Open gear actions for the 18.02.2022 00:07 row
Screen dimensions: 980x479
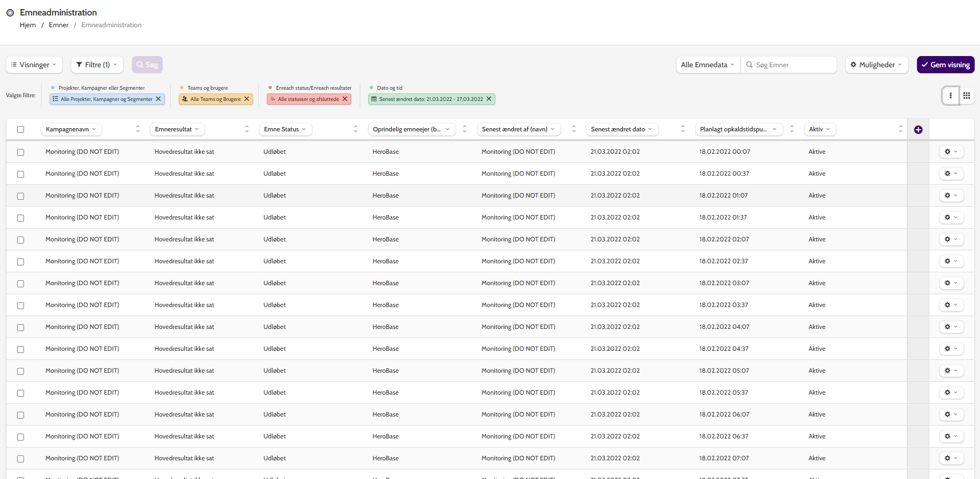click(951, 152)
